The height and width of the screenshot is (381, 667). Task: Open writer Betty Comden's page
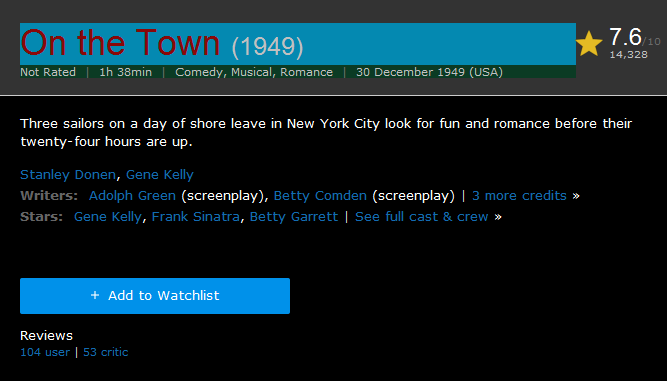pyautogui.click(x=320, y=196)
